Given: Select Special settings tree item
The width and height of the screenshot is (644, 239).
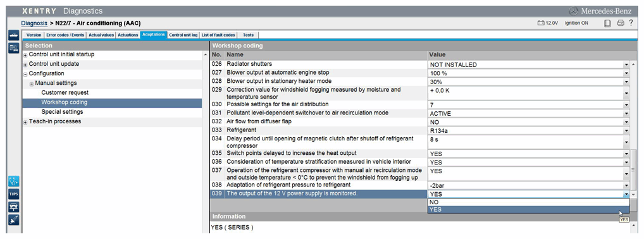Looking at the screenshot, I should point(62,112).
